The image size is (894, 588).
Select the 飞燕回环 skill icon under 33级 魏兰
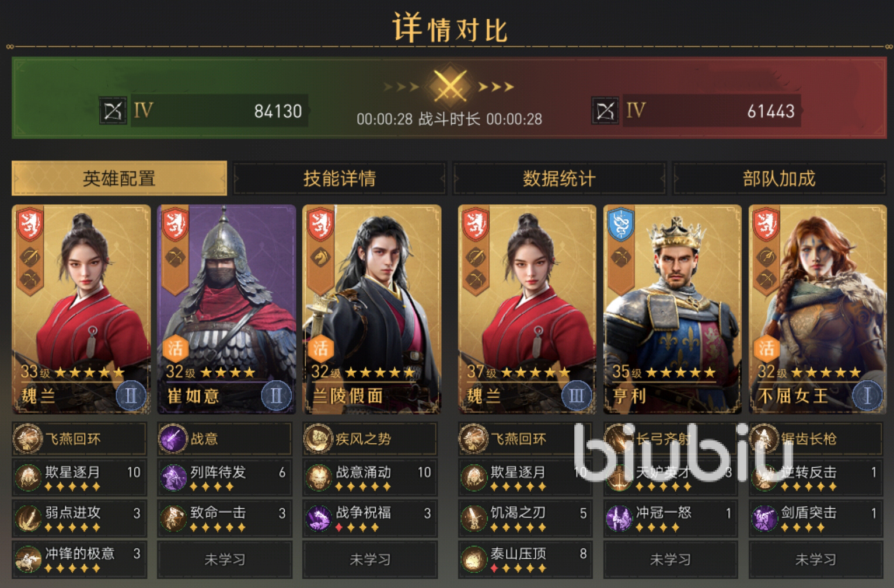pos(27,439)
